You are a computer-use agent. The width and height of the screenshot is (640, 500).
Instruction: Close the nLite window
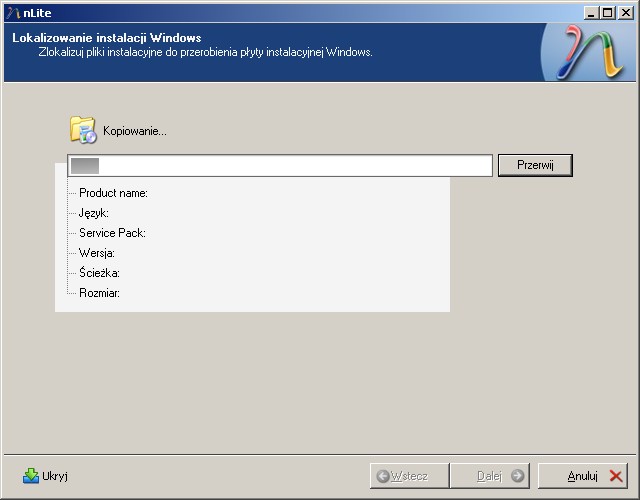[x=626, y=13]
